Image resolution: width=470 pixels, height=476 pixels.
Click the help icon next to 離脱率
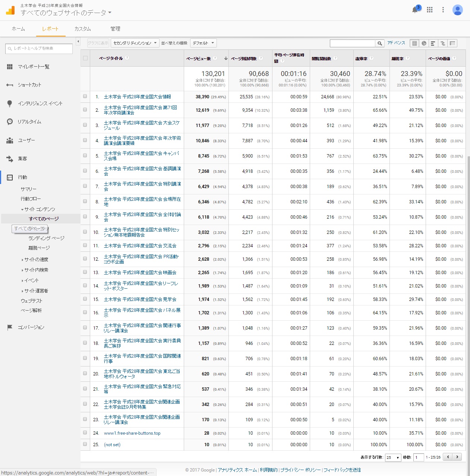point(408,58)
